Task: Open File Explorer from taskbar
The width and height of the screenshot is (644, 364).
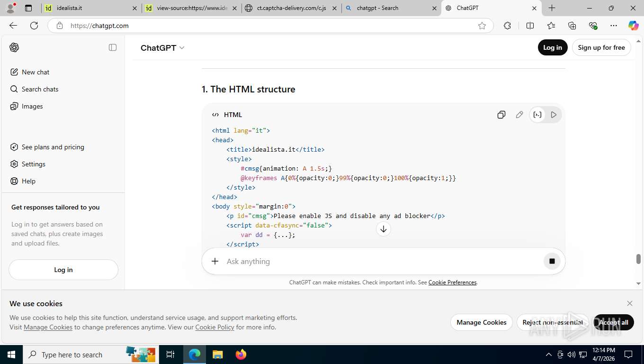Action: 217,355
